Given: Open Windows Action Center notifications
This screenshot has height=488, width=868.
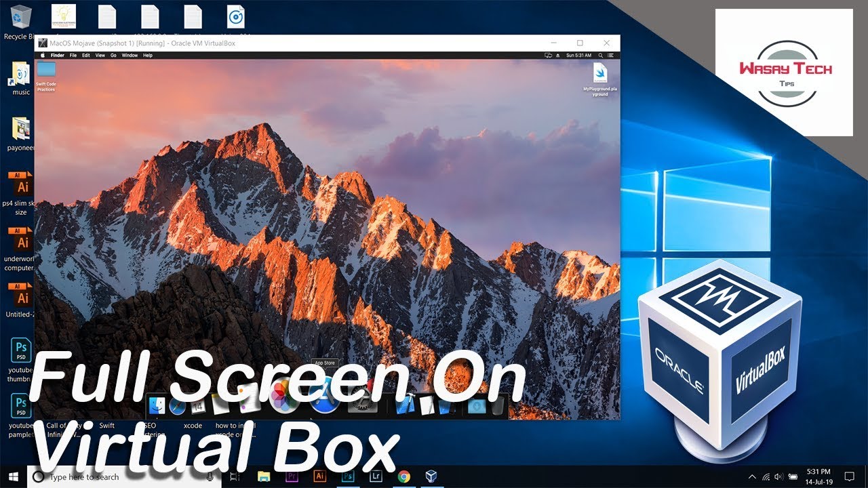Looking at the screenshot, I should click(849, 476).
